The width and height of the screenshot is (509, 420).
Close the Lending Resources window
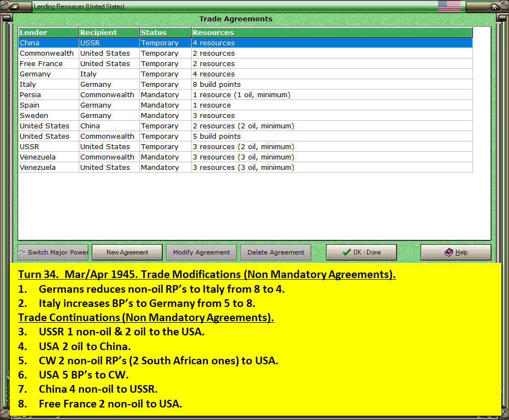tap(494, 7)
